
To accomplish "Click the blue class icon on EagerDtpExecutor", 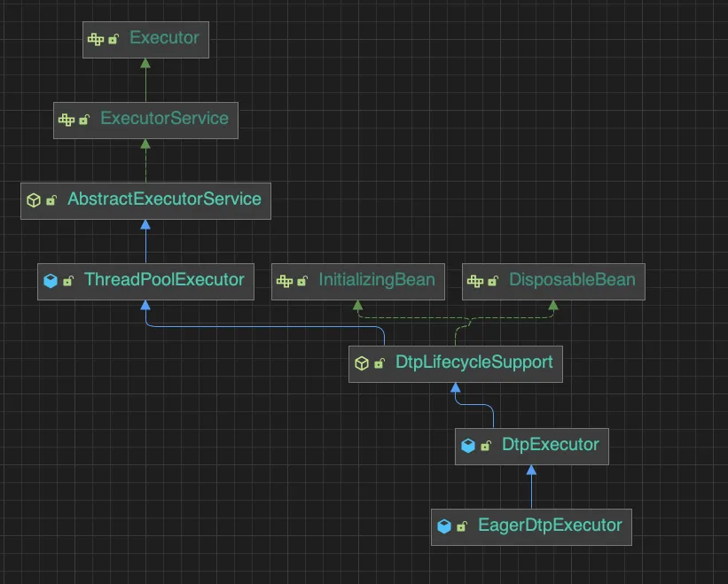I will point(444,526).
